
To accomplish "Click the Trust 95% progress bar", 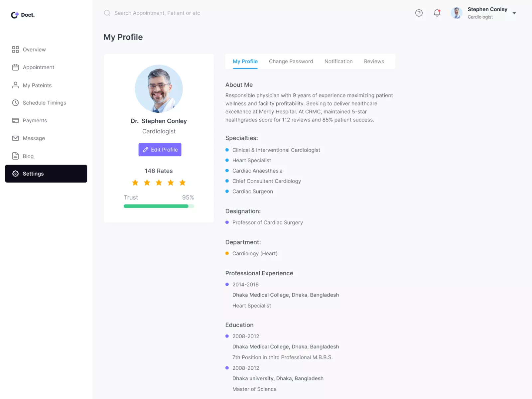I will pyautogui.click(x=159, y=206).
